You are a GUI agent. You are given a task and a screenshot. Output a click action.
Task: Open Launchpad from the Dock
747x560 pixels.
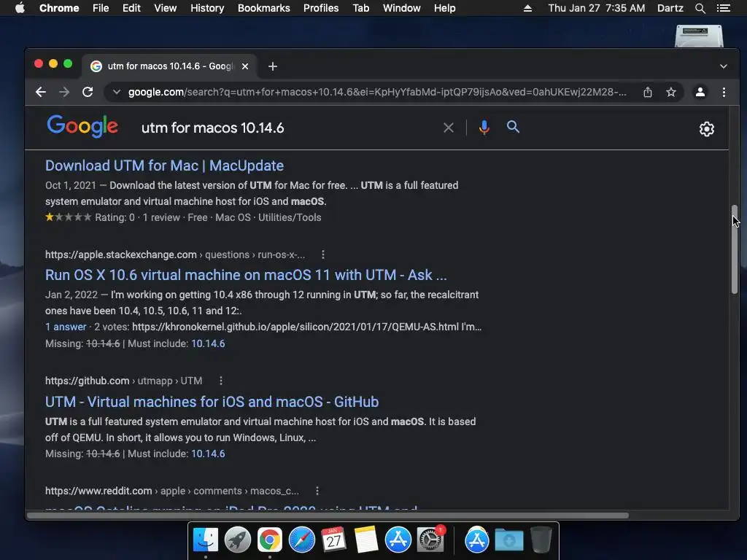(x=238, y=540)
